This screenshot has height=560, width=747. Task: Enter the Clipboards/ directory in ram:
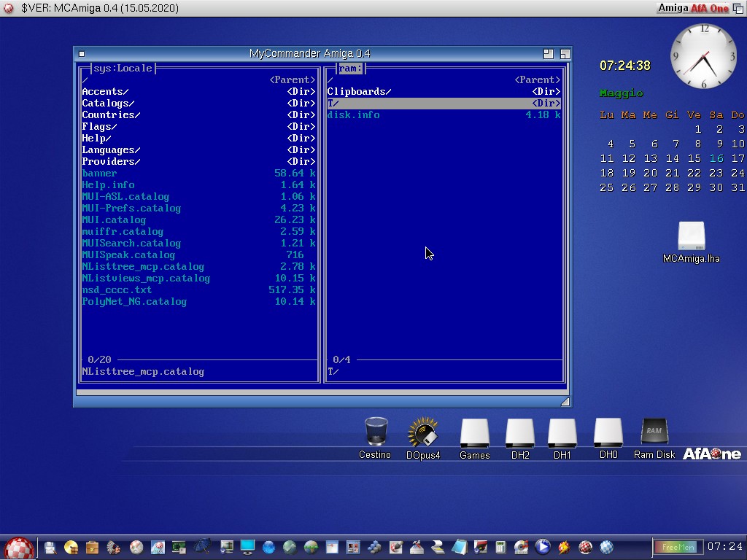pos(359,92)
